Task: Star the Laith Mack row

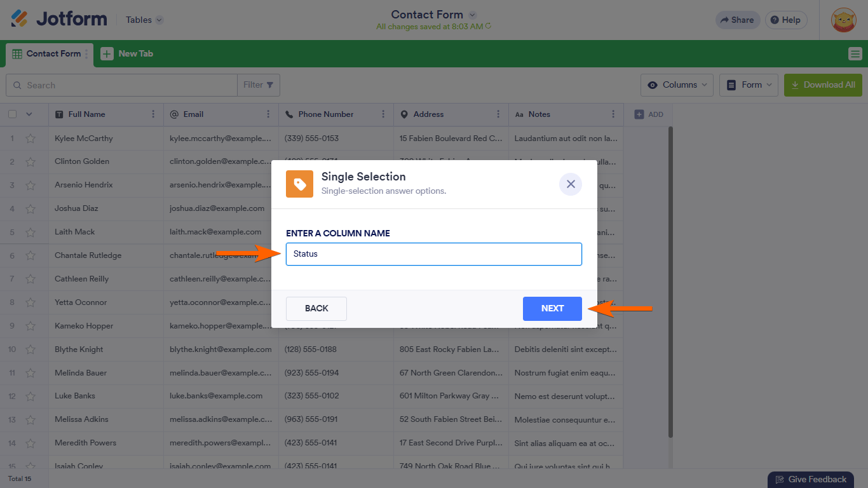Action: point(31,233)
